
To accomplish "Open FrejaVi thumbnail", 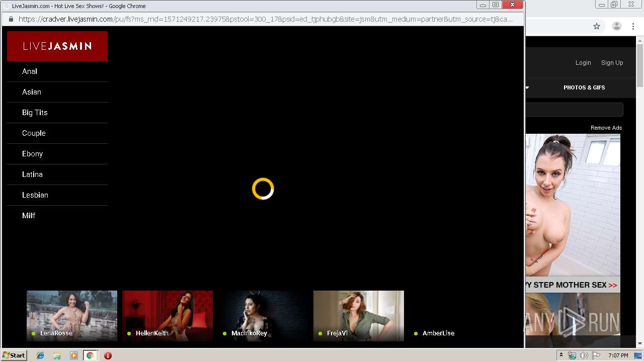I will (359, 316).
